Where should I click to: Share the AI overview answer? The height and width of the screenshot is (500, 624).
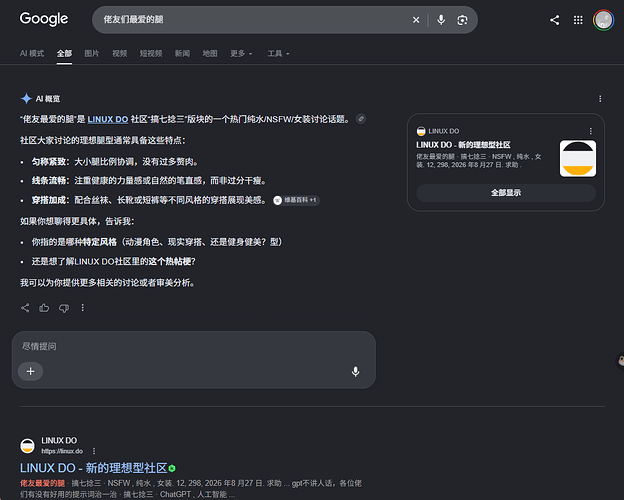[25, 308]
